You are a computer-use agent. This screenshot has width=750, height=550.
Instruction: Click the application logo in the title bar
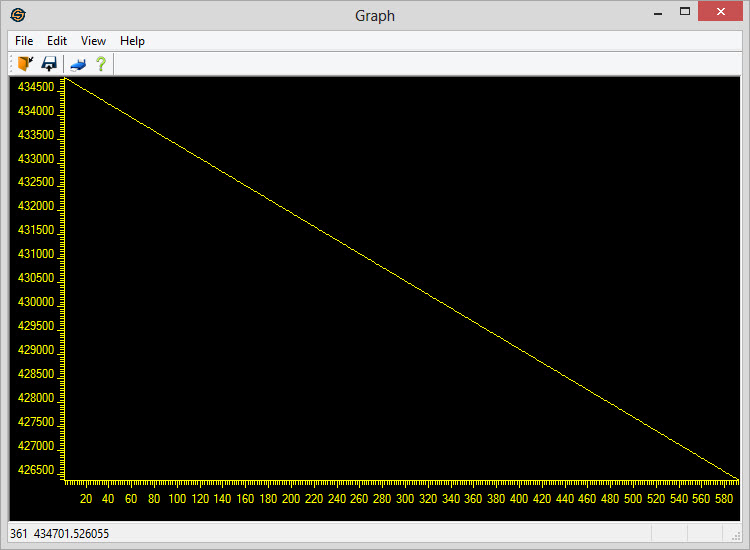18,15
